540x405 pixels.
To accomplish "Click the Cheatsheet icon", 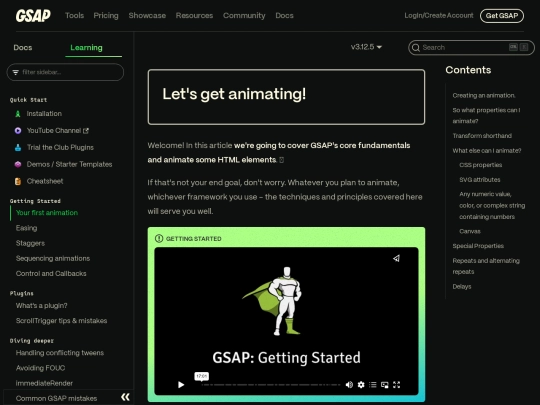I will (x=18, y=181).
